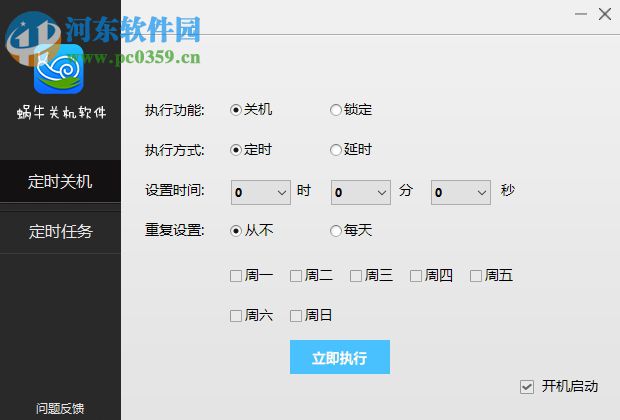The width and height of the screenshot is (620, 420).
Task: Check the 周五 Friday checkbox
Action: pyautogui.click(x=476, y=276)
